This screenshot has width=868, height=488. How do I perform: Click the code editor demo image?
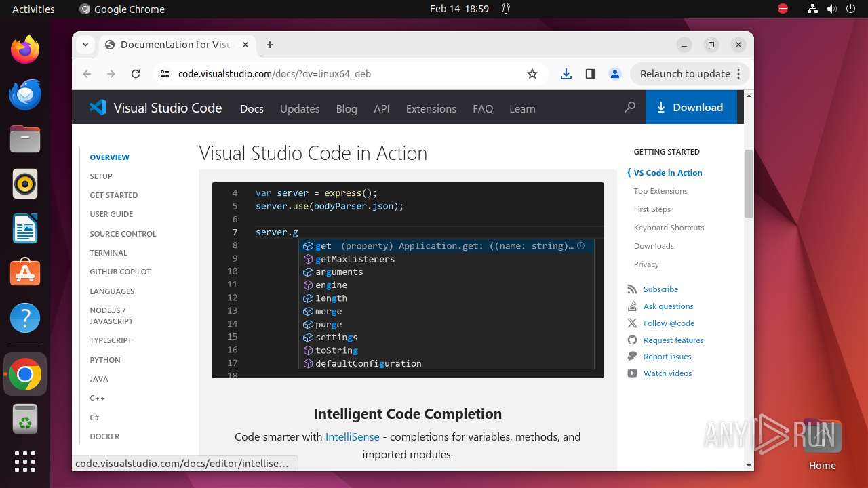(x=408, y=280)
